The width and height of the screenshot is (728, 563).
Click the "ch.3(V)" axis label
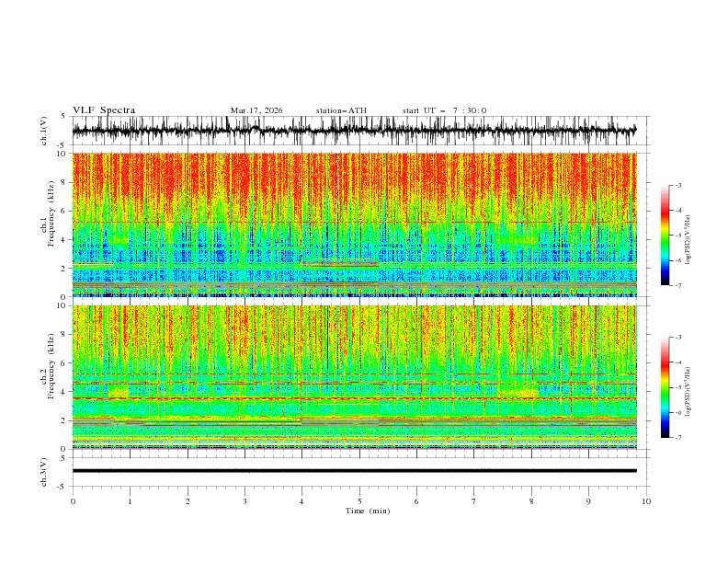pos(44,472)
